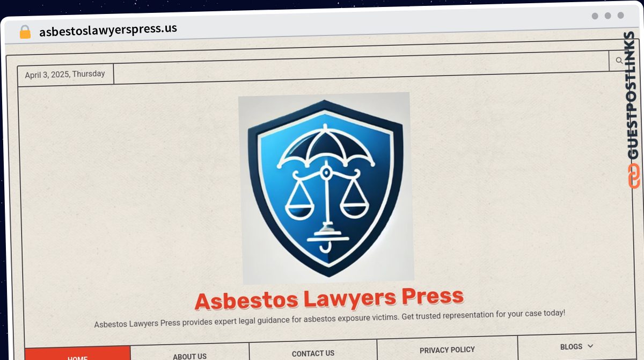This screenshot has width=644, height=360.
Task: Open the site search magnifier icon
Action: [x=619, y=61]
